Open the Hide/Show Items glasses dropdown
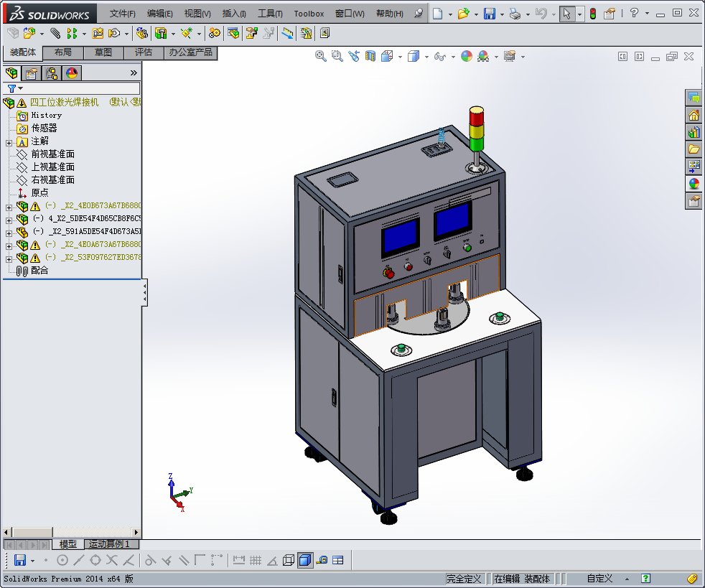The width and height of the screenshot is (705, 588). [442, 56]
